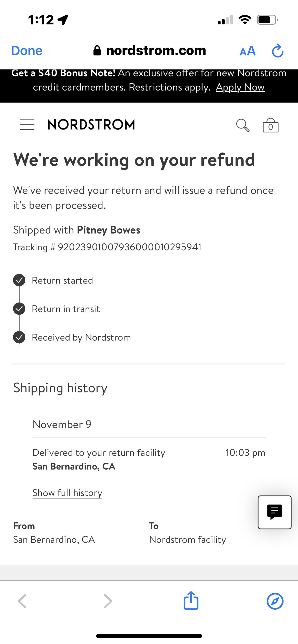Tap the Pitney Bowes tracking number

[x=129, y=247]
